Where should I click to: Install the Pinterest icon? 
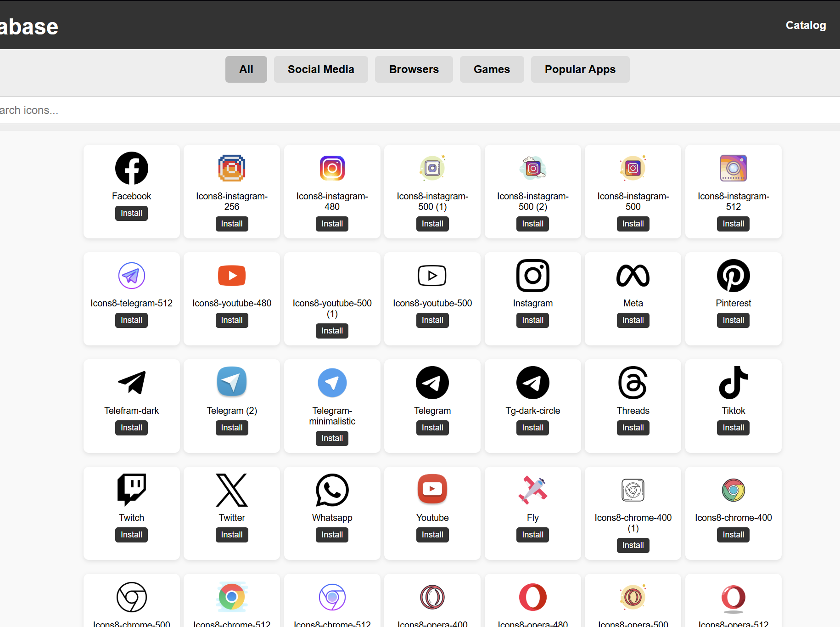point(733,320)
